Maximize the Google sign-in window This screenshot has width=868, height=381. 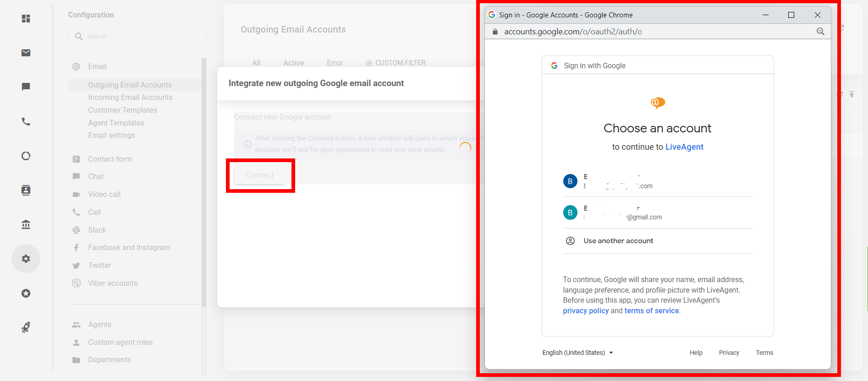(x=791, y=15)
